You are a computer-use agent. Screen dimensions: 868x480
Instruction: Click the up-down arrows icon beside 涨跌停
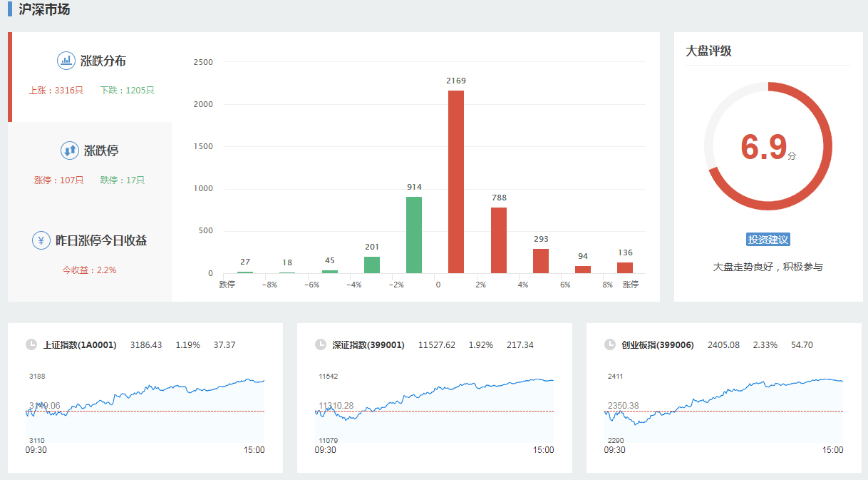pos(69,150)
